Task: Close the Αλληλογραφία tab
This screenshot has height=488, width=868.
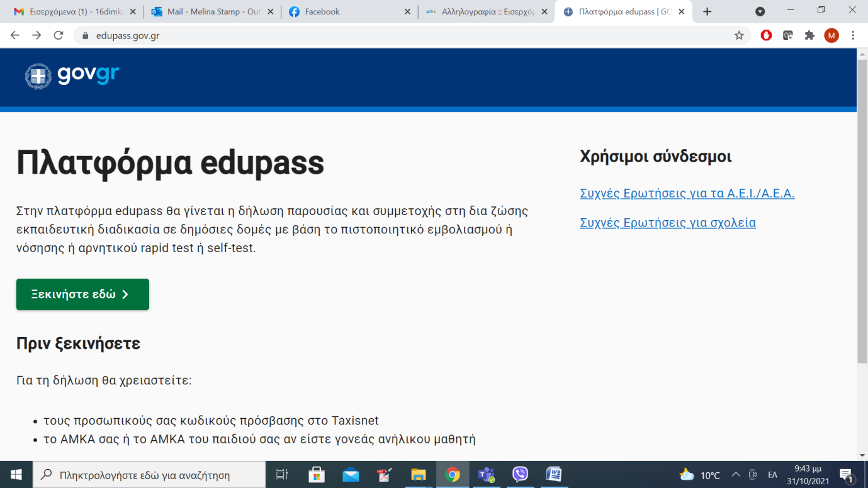Action: [544, 12]
